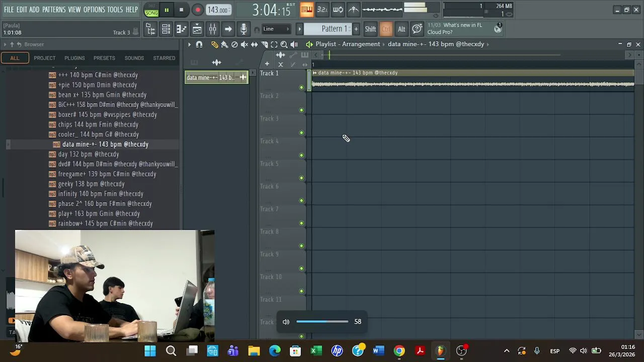Open the Line snap dropdown
Image resolution: width=644 pixels, height=362 pixels.
276,29
